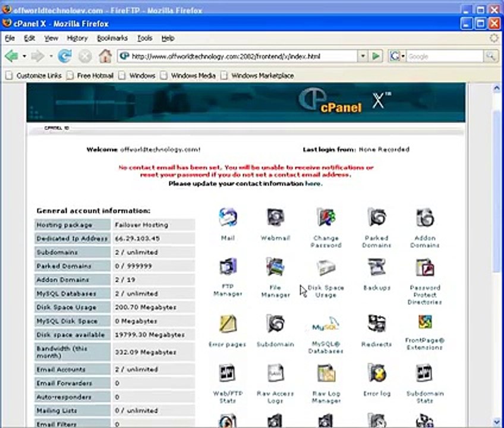504x428 pixels.
Task: Go to the Home page button
Action: pyautogui.click(x=105, y=56)
